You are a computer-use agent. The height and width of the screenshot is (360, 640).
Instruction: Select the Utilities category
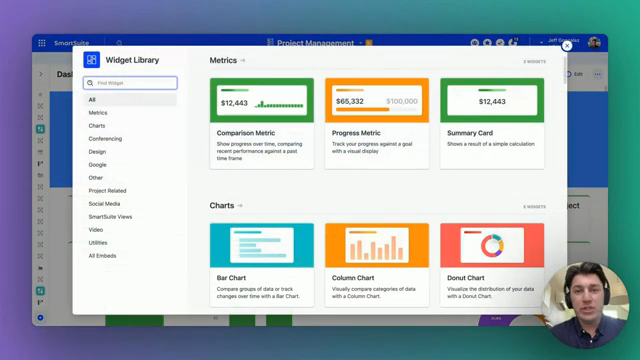pyautogui.click(x=98, y=243)
